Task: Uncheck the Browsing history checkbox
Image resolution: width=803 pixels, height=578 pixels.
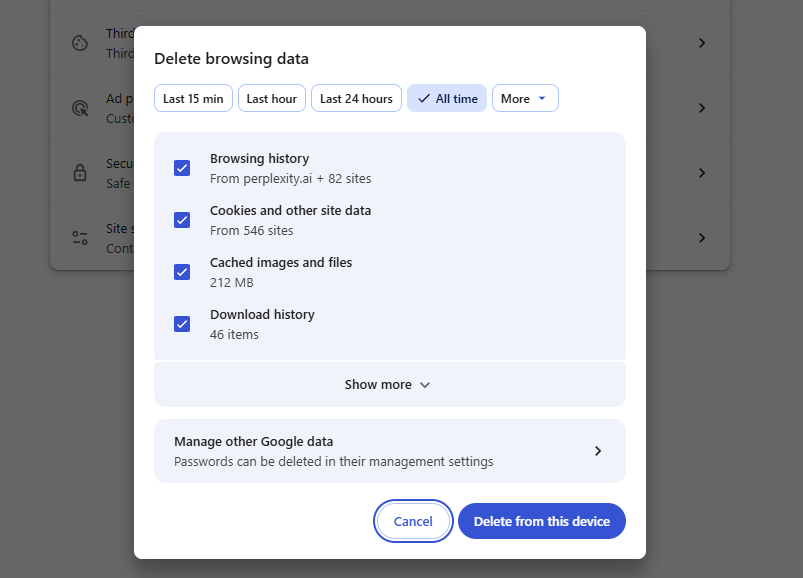Action: pyautogui.click(x=182, y=168)
